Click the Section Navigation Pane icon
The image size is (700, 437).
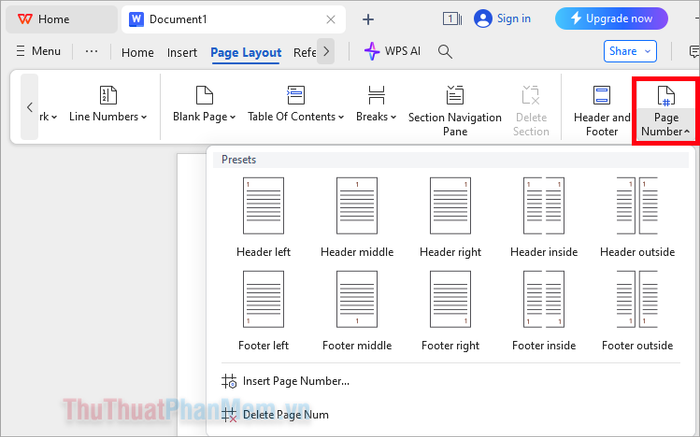coord(455,95)
